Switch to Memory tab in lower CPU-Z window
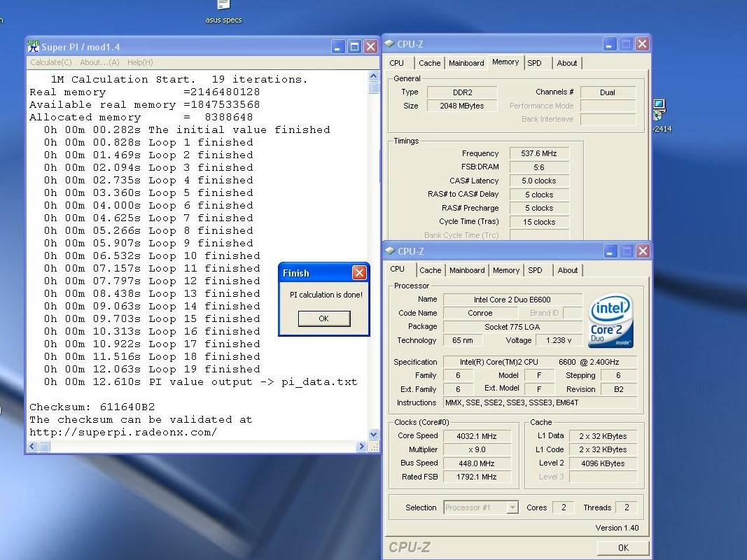This screenshot has width=747, height=560. point(506,270)
